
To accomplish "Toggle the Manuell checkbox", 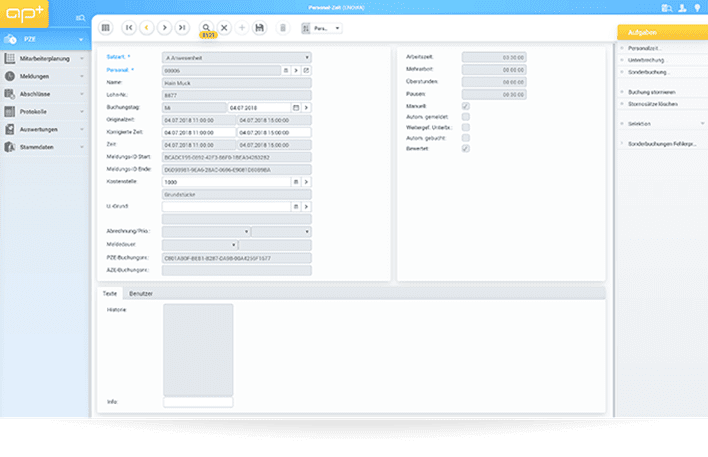I will (x=466, y=106).
